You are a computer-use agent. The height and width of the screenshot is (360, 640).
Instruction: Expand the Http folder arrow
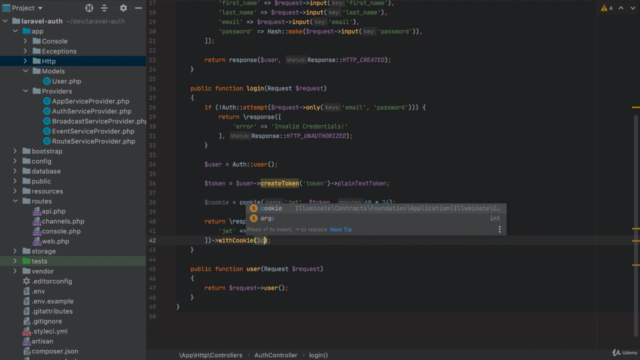click(x=25, y=61)
